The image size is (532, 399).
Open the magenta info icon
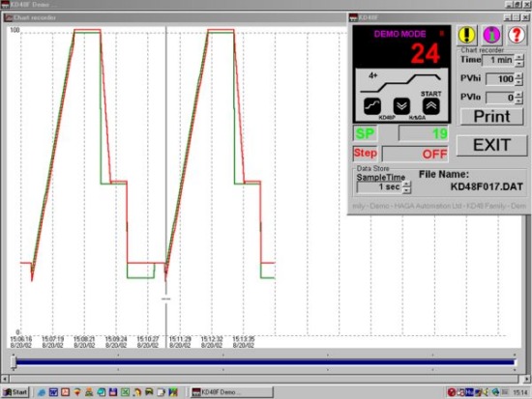pos(491,35)
